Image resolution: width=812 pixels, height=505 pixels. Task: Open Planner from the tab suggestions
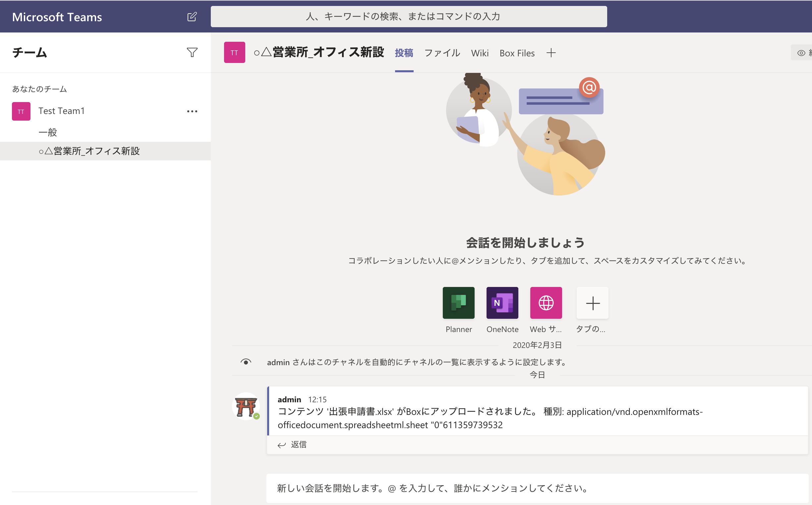click(458, 303)
